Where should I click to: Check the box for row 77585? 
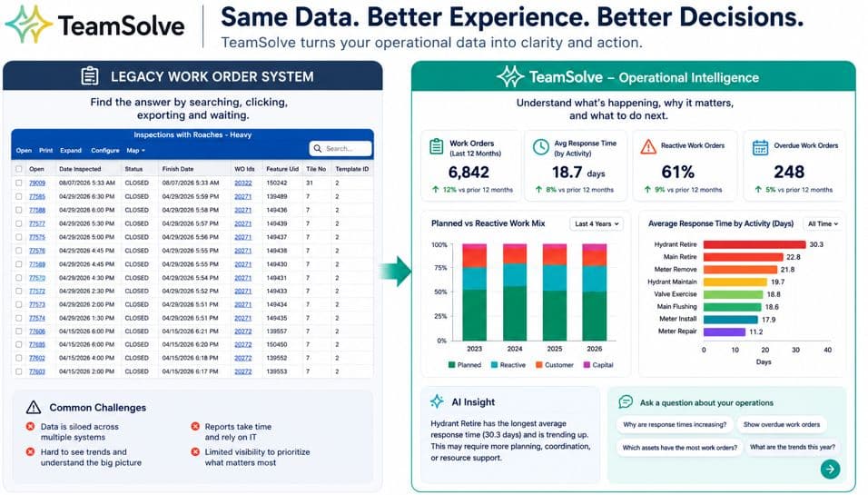click(x=19, y=196)
